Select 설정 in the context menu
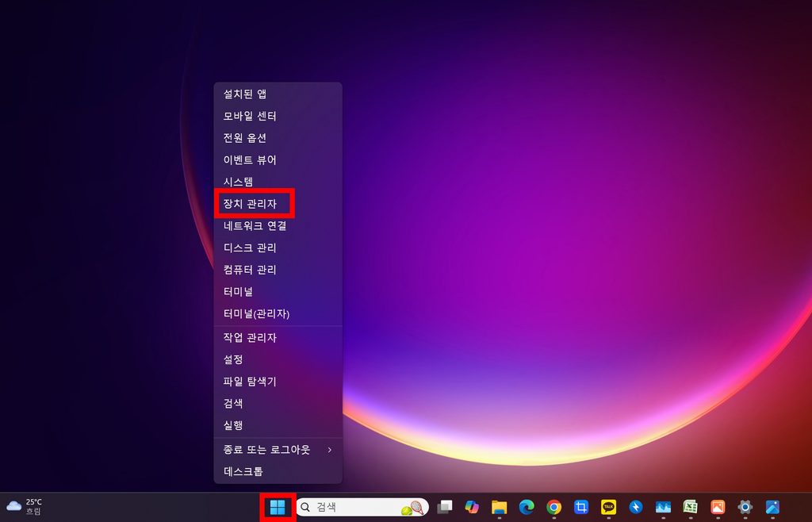 pyautogui.click(x=278, y=359)
